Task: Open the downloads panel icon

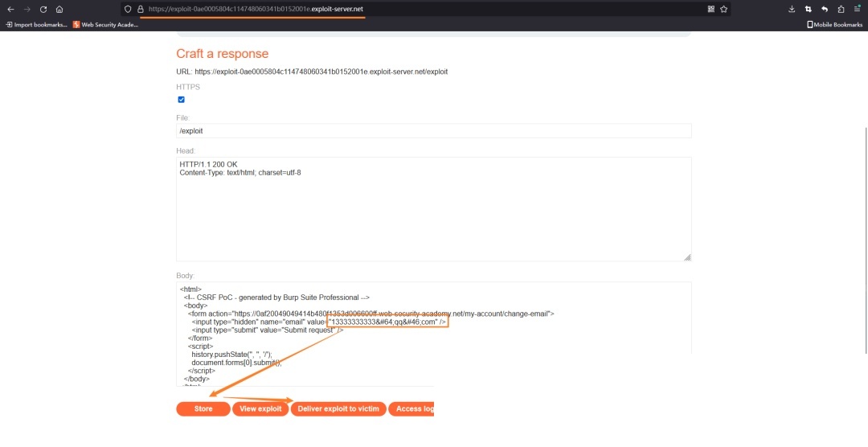Action: pyautogui.click(x=792, y=10)
